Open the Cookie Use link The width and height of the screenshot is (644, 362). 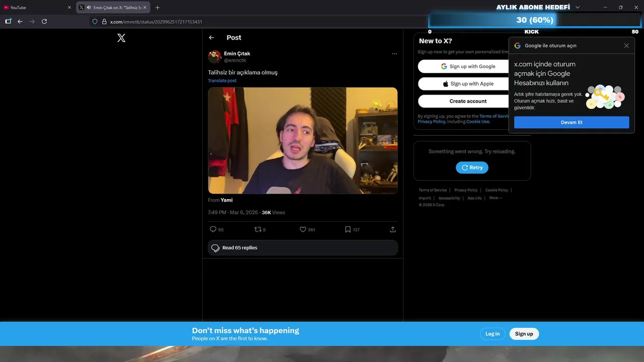[477, 122]
